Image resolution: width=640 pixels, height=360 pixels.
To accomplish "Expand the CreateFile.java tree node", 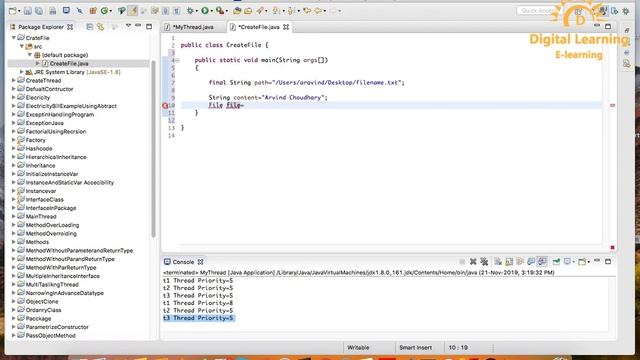I will (x=37, y=63).
